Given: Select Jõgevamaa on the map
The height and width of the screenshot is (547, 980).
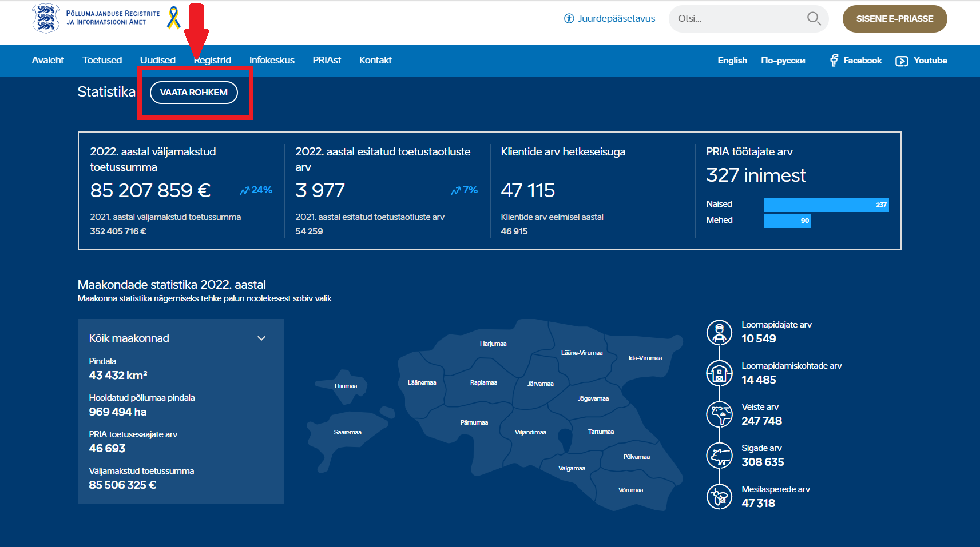Looking at the screenshot, I should pos(593,398).
